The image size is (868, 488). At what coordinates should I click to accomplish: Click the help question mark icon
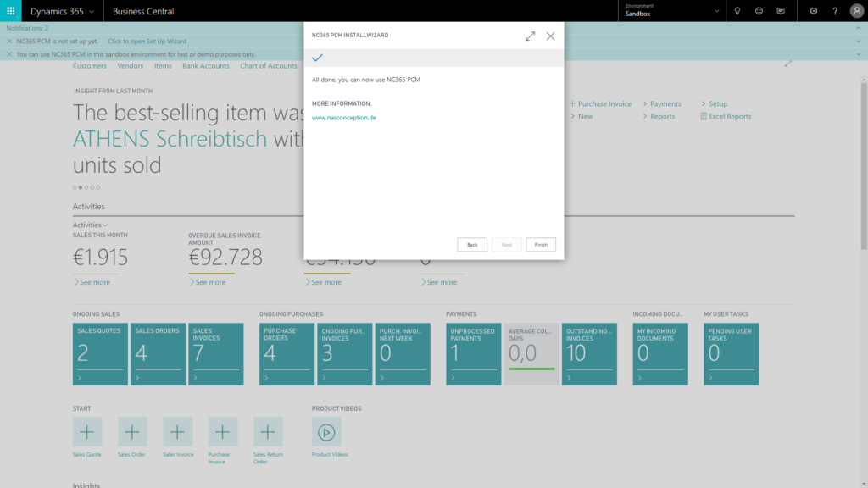(835, 11)
